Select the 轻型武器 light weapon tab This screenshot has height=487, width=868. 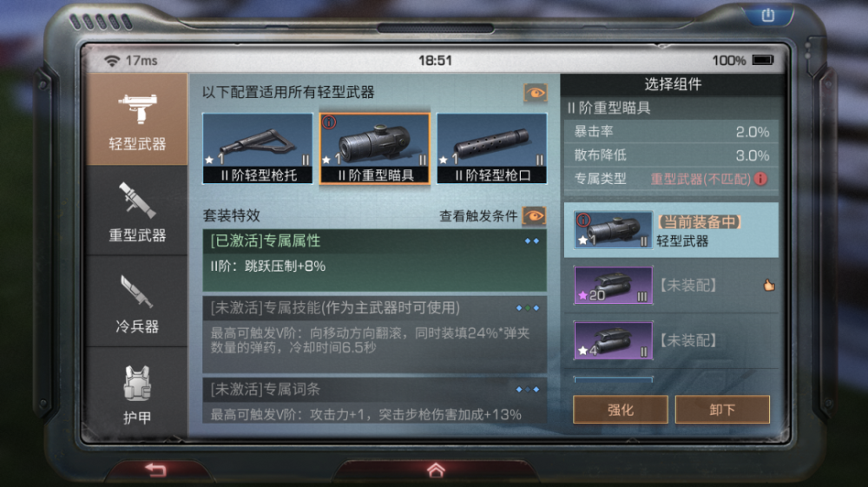[137, 120]
